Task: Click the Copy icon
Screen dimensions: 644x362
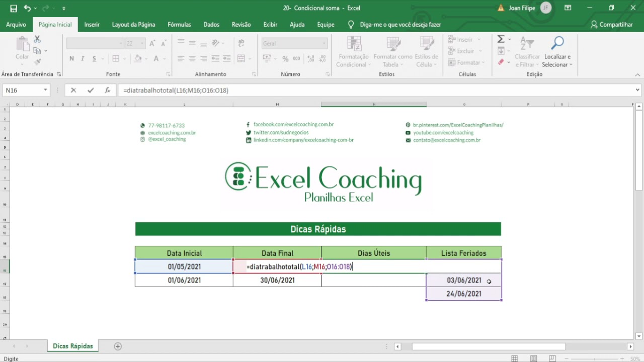Action: (x=37, y=50)
